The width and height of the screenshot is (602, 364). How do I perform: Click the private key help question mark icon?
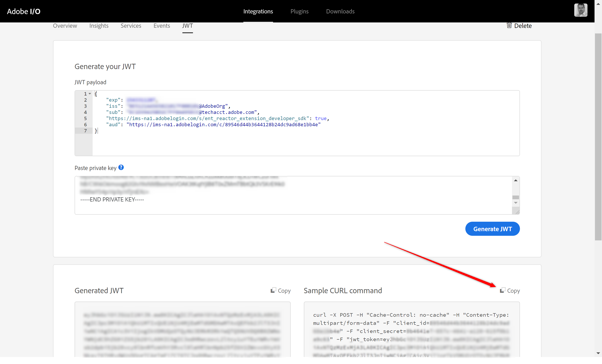(121, 168)
